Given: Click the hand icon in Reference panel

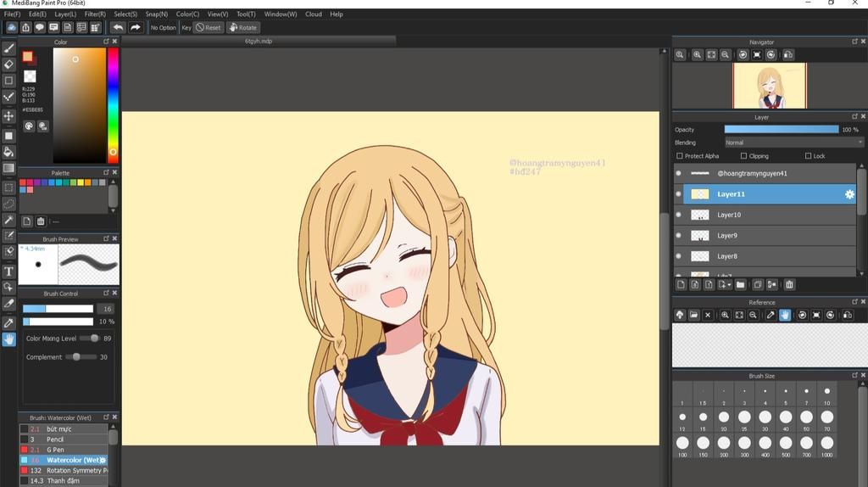Looking at the screenshot, I should click(x=785, y=315).
